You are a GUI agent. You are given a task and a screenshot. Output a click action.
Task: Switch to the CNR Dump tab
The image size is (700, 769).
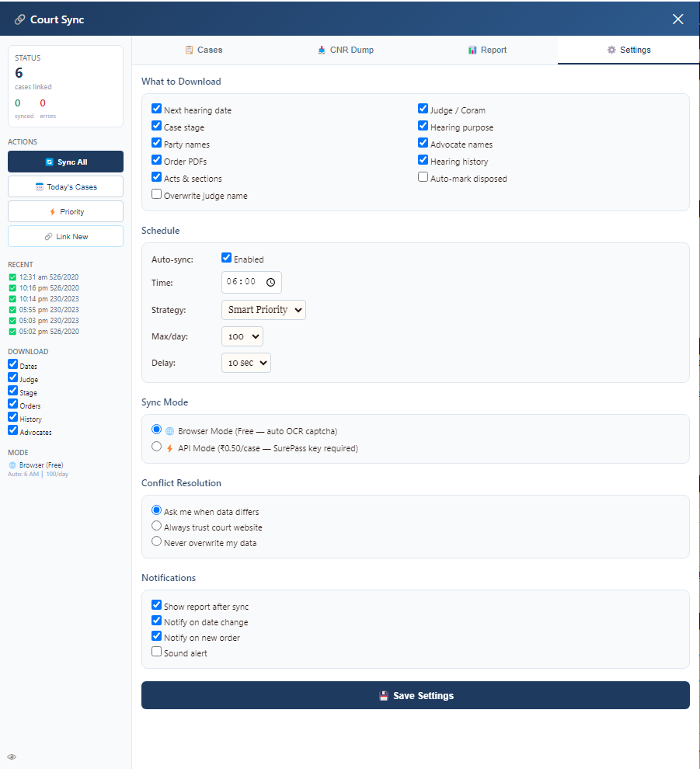pos(346,50)
